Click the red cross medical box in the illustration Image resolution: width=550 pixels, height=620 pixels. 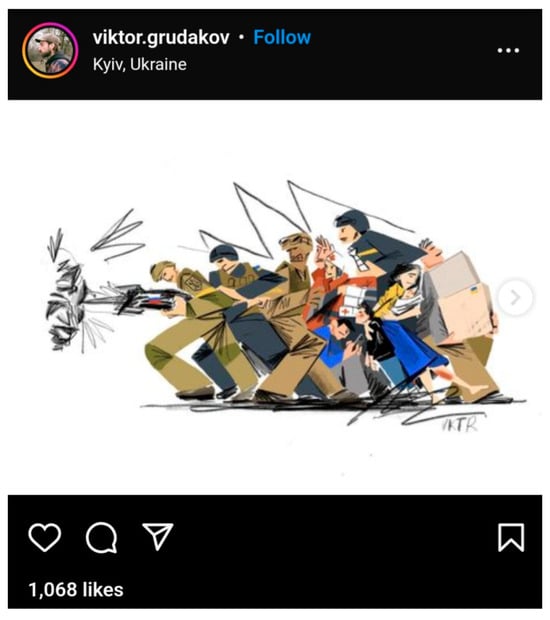coord(354,302)
